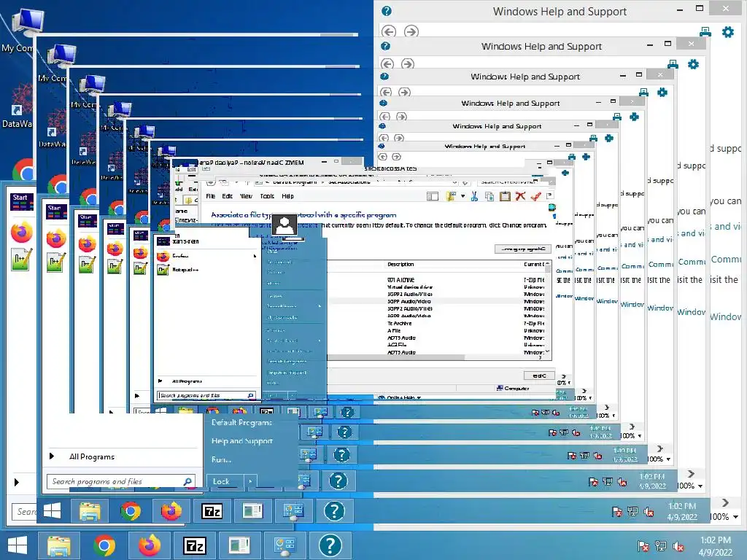Open View menu in Set Associations window
Screen dimensions: 747x560
click(246, 196)
